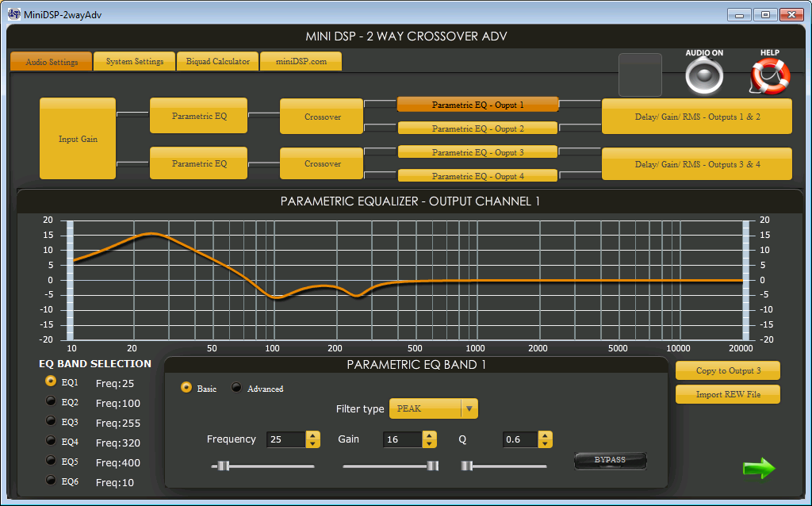Toggle the BYPASS button
The height and width of the screenshot is (506, 812).
pos(610,461)
